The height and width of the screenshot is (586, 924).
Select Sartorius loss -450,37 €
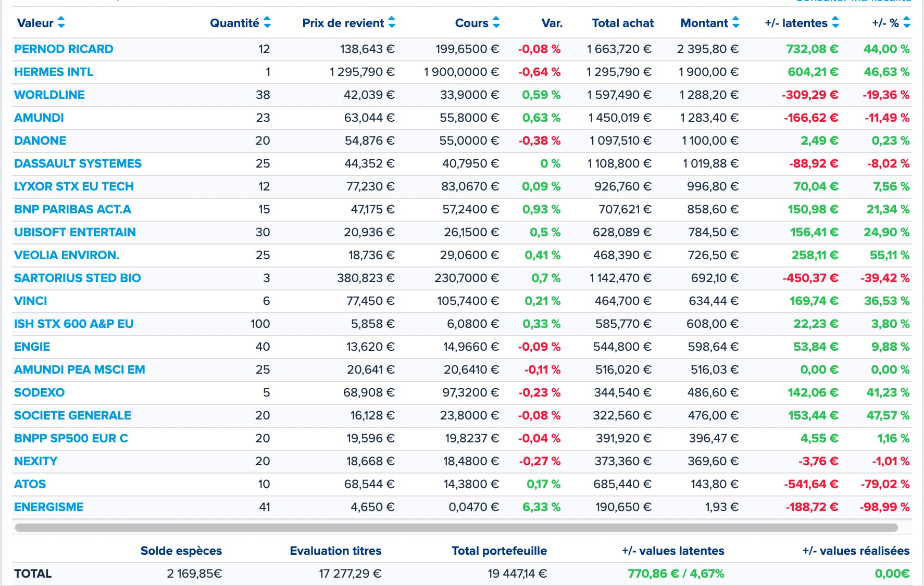[810, 278]
